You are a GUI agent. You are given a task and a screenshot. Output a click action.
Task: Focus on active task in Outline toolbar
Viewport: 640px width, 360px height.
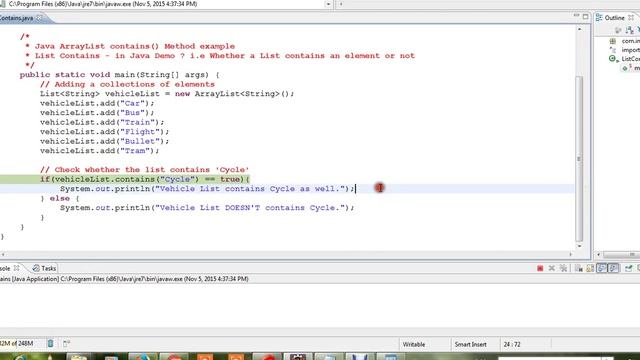pyautogui.click(x=618, y=30)
